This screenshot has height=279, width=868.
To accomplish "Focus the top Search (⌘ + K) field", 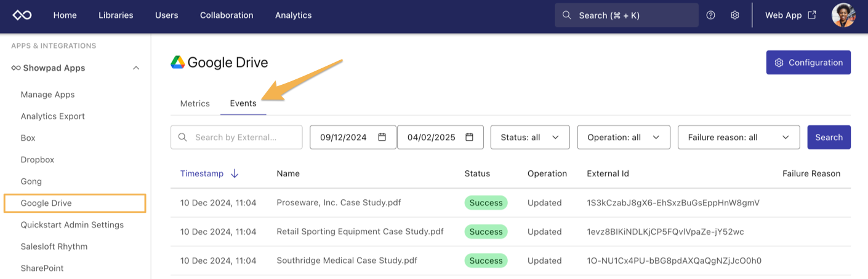I will pos(627,15).
